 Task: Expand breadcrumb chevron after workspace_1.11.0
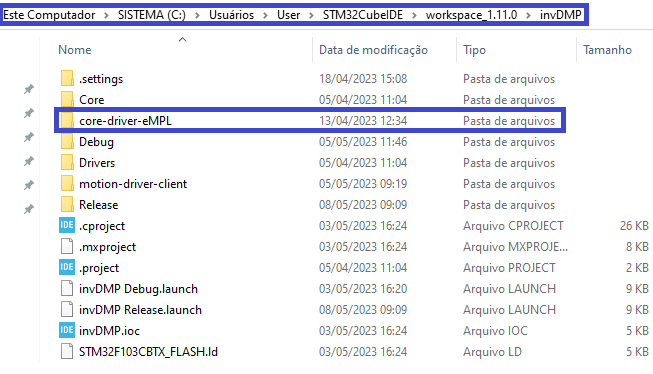(528, 15)
